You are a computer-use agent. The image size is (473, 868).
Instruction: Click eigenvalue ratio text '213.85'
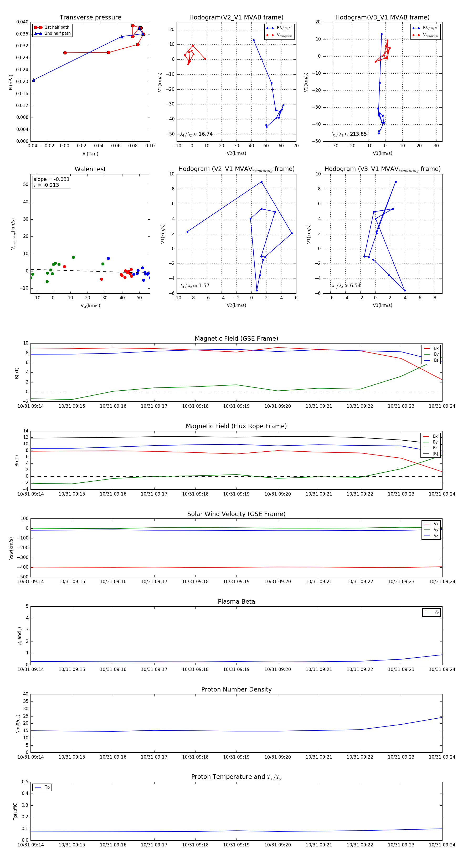click(x=358, y=134)
